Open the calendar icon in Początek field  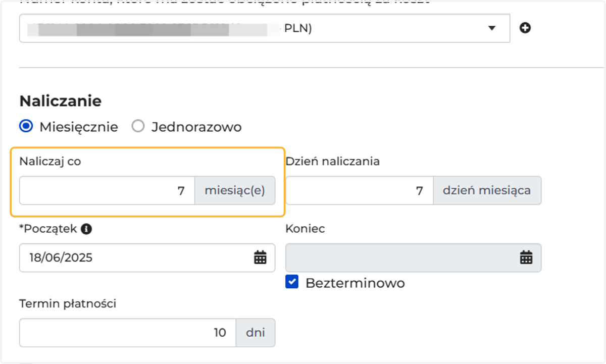[x=260, y=257]
